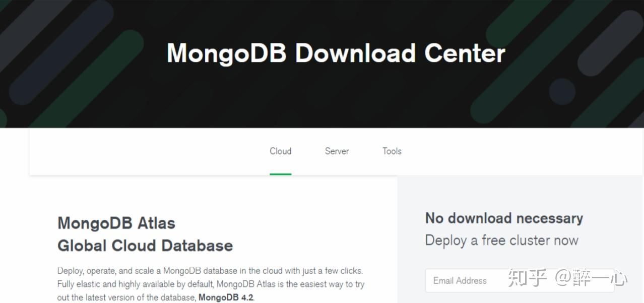
Task: Click the MongoDB Atlas heading
Action: [x=116, y=222]
